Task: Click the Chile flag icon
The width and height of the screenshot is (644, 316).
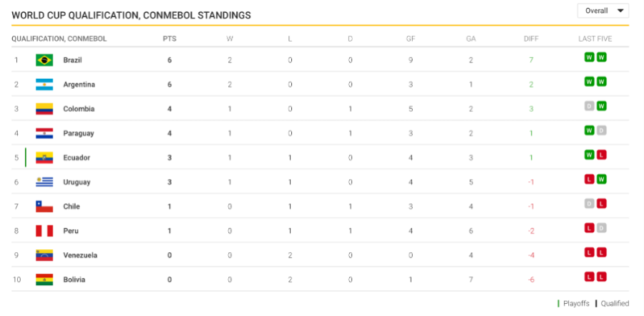Action: click(x=44, y=206)
